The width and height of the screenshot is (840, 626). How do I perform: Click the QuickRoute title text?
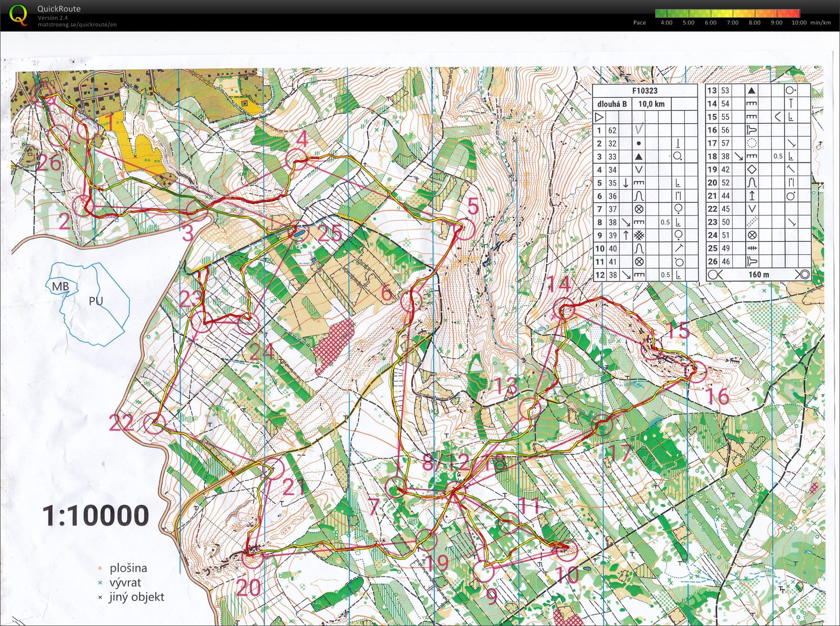point(59,9)
